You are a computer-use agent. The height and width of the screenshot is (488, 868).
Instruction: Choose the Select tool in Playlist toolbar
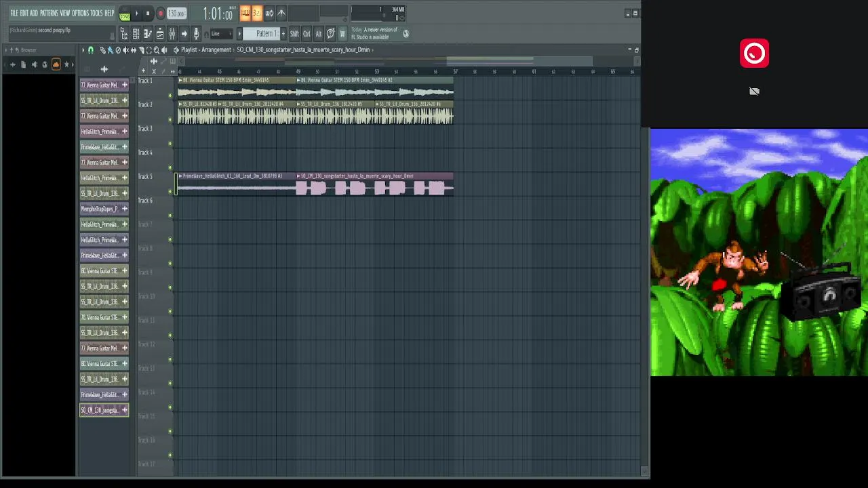pos(149,49)
